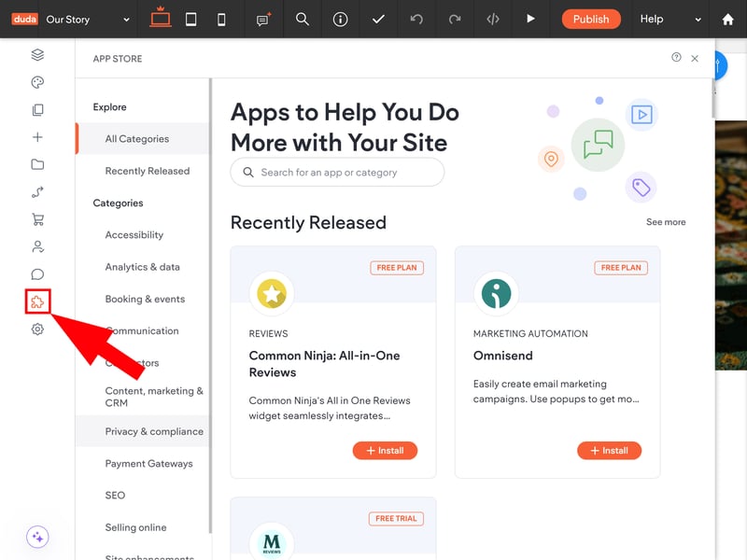Choose the Payment Gateways category
Image resolution: width=747 pixels, height=560 pixels.
(148, 463)
